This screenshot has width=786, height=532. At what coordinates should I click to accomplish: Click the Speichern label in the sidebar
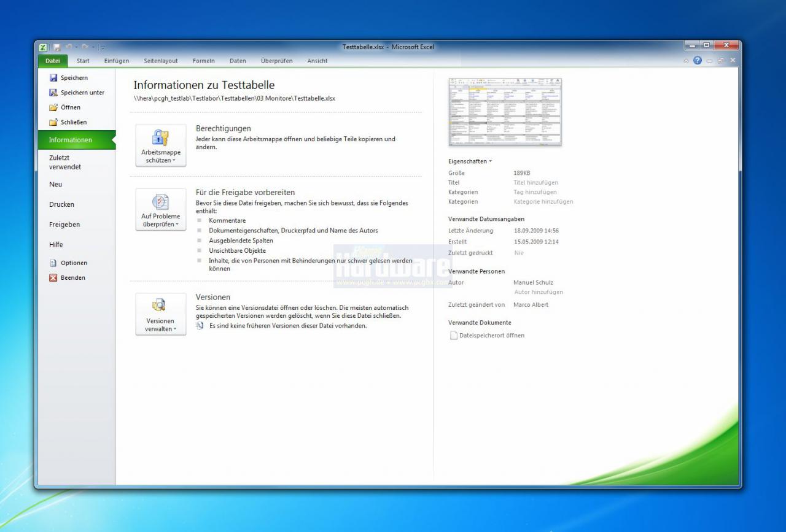click(x=74, y=78)
